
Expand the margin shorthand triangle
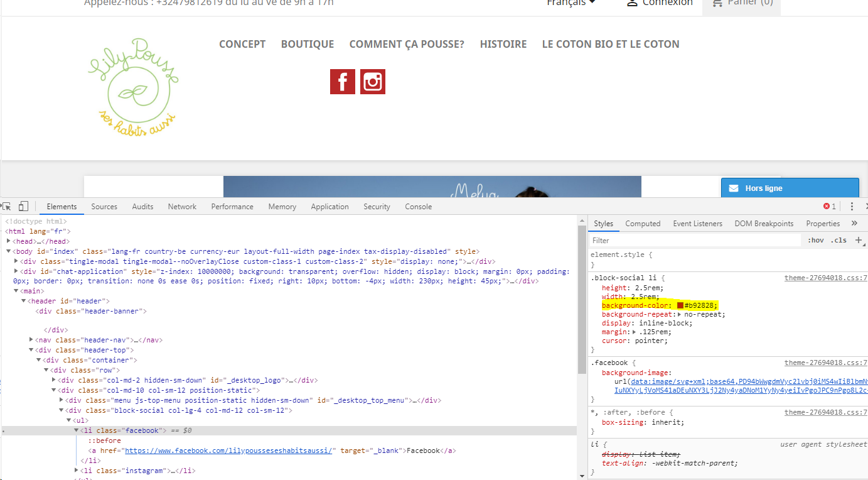pyautogui.click(x=635, y=332)
